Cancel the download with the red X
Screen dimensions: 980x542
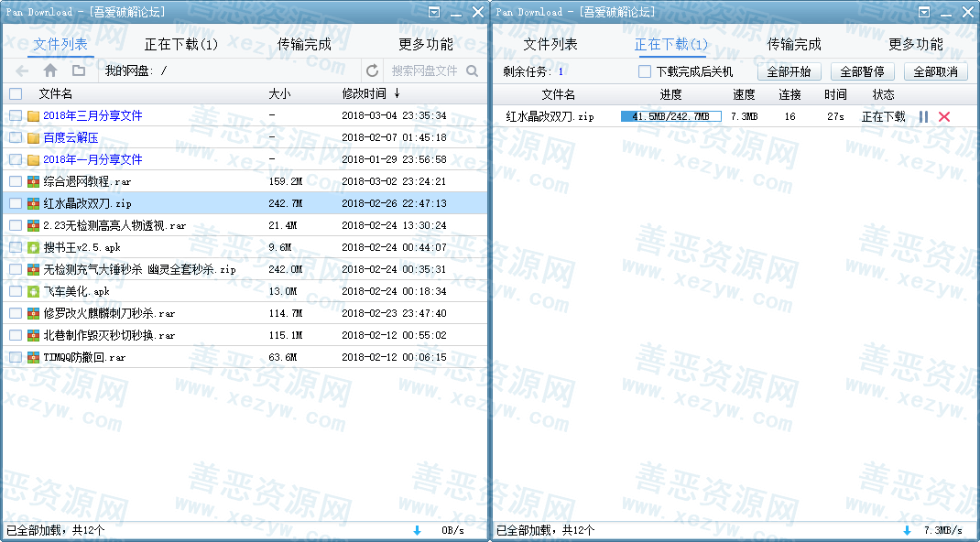coord(944,116)
